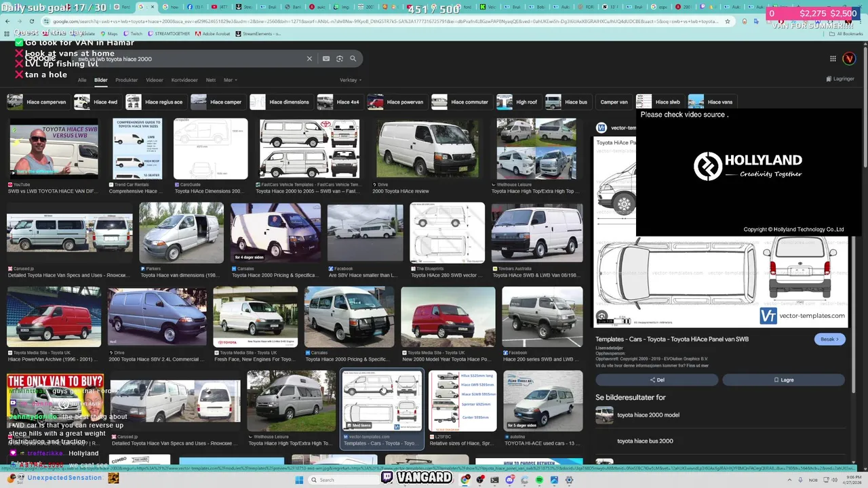Image resolution: width=868 pixels, height=488 pixels.
Task: Open CarsGuide Hiace dimensions image
Action: (x=210, y=149)
